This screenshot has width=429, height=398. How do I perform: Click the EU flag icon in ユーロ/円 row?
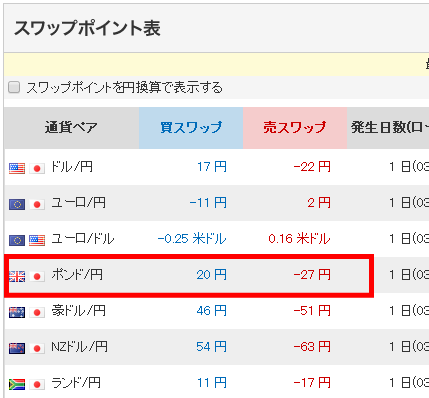(x=17, y=204)
